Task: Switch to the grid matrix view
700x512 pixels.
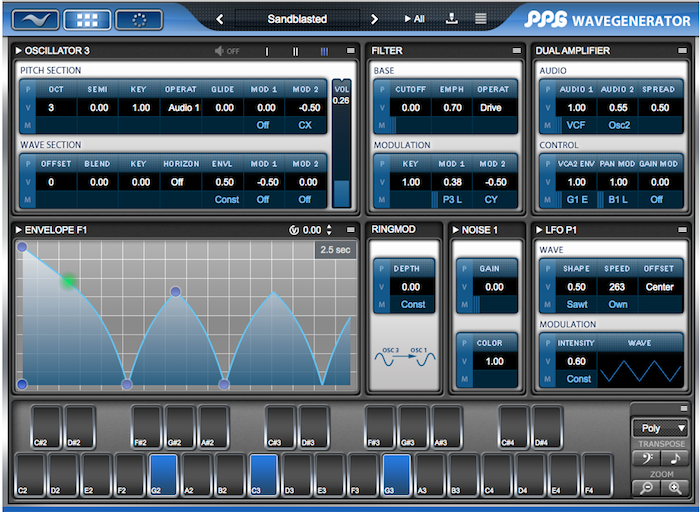Action: tap(87, 20)
